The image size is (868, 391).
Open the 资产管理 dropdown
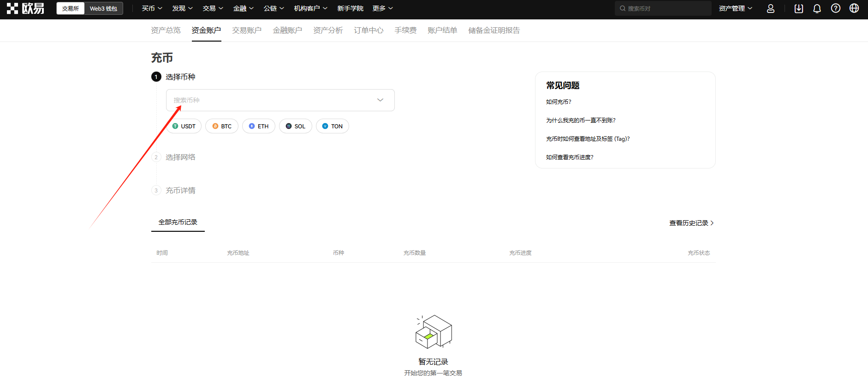(x=735, y=8)
